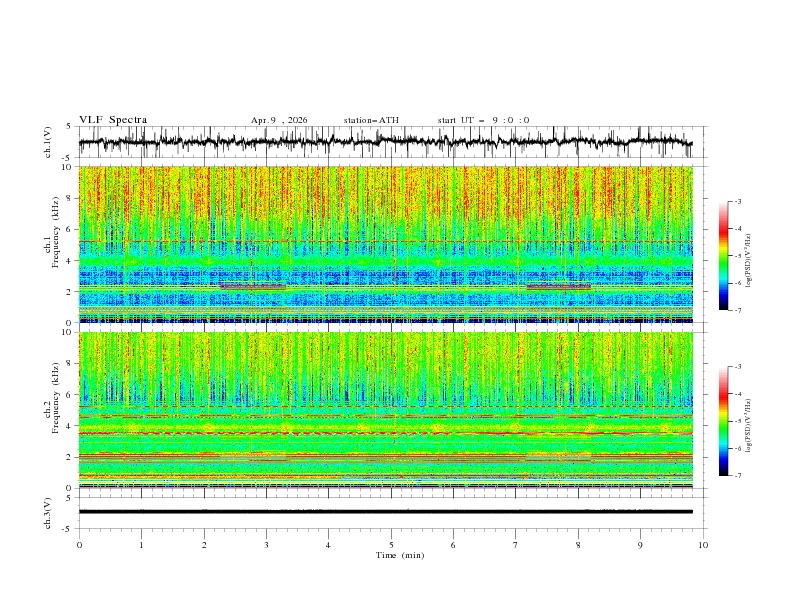The image size is (792, 612).
Task: Click the "8" kHz tick on ch.1 frequency axis
Action: (x=70, y=198)
